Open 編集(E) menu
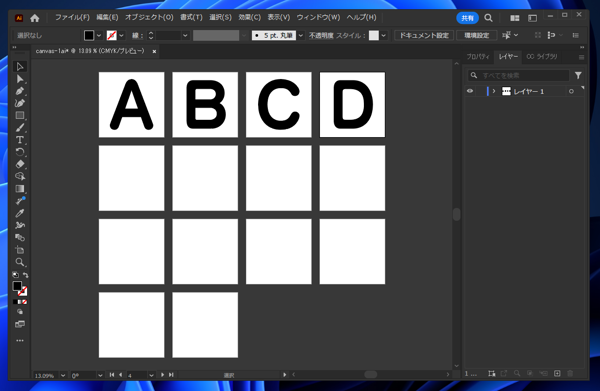 tap(107, 18)
